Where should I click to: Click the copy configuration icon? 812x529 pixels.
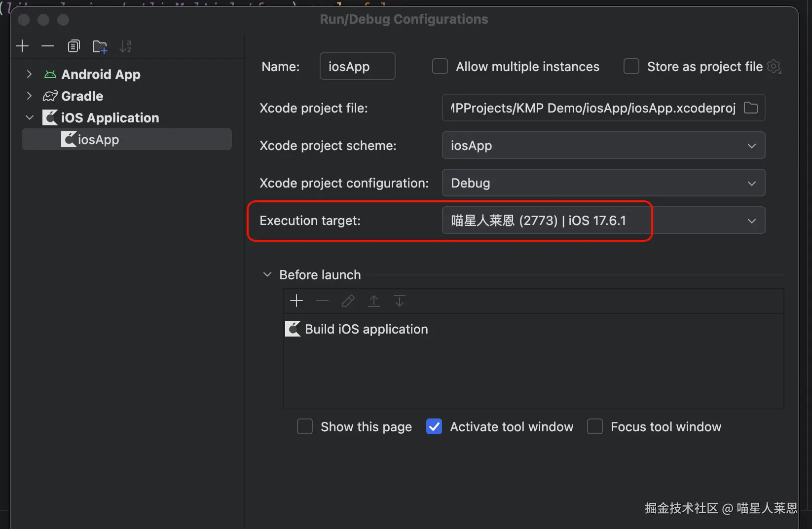(74, 46)
